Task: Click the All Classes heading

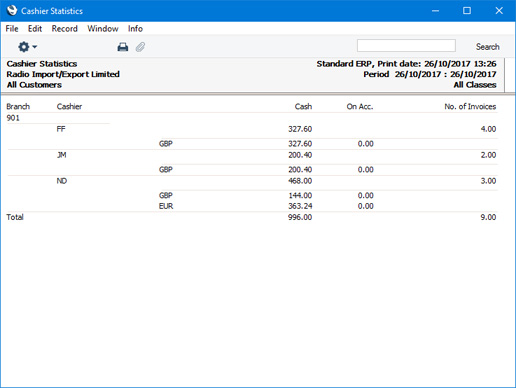Action: (x=475, y=85)
